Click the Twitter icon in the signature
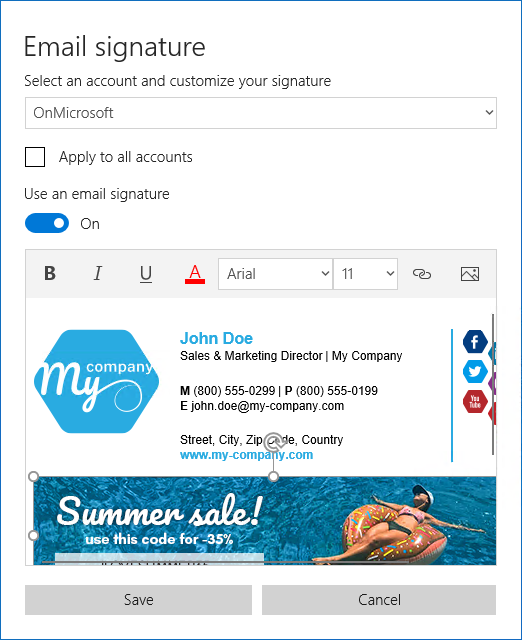This screenshot has height=640, width=522. pos(475,371)
